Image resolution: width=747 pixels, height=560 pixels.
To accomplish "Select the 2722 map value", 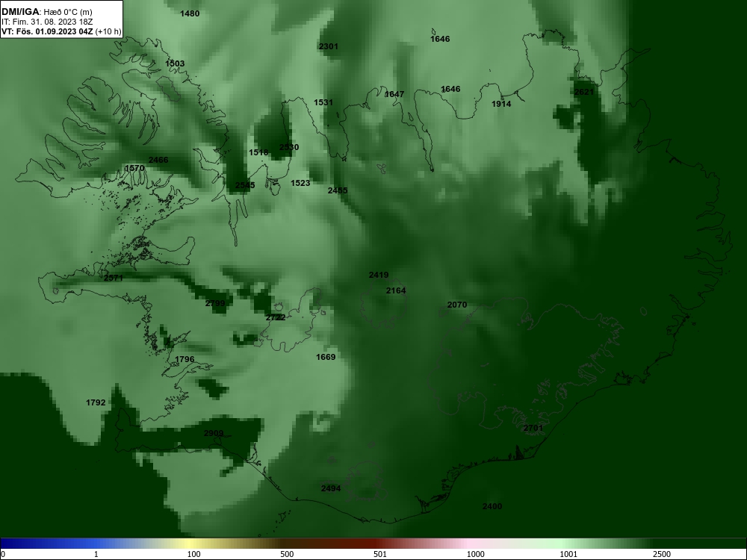I will click(276, 317).
